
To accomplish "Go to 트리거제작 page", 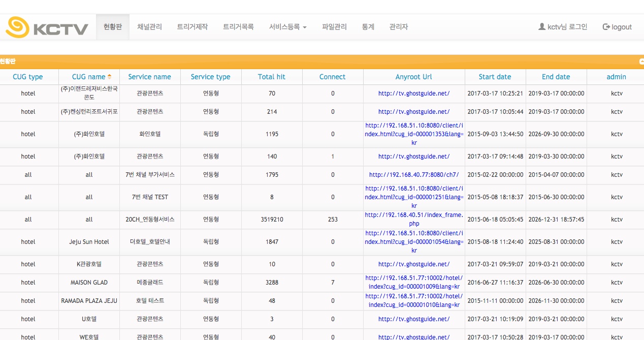I will [x=192, y=27].
